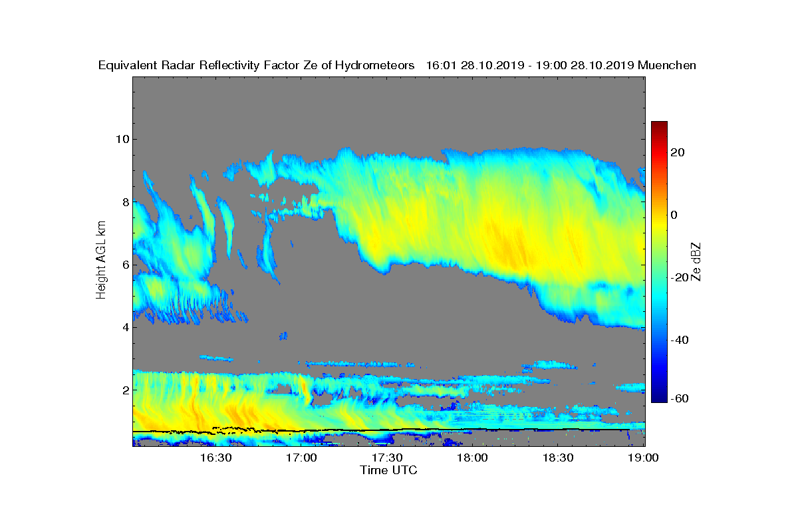The width and height of the screenshot is (798, 532).
Task: Click the 17:30 time tick label
Action: [x=386, y=458]
